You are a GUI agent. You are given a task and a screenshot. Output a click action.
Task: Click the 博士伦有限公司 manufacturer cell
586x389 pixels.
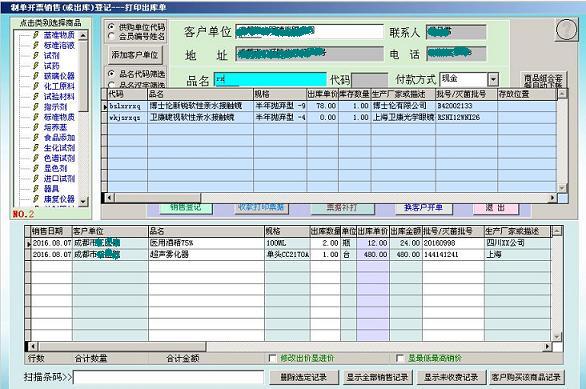[403, 106]
